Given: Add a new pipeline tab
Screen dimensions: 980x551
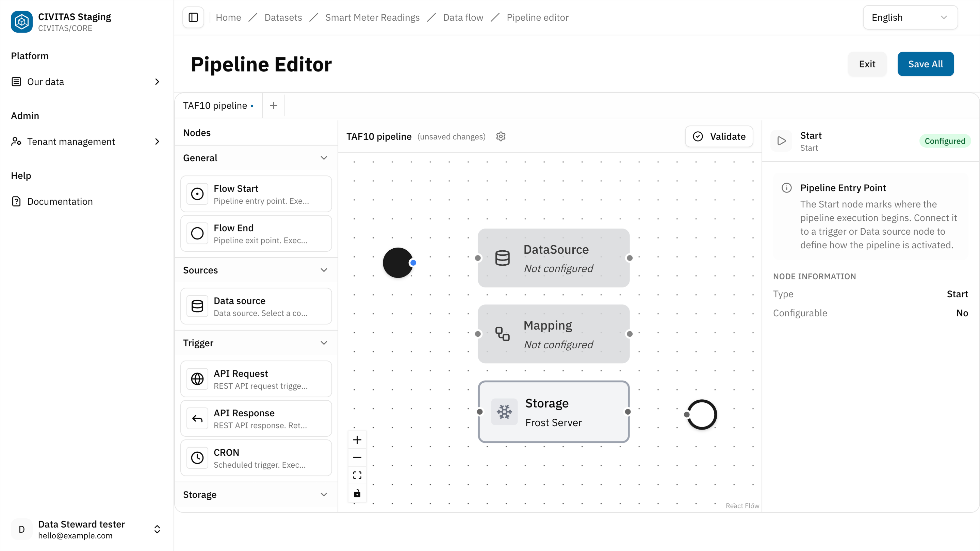Looking at the screenshot, I should click(273, 105).
